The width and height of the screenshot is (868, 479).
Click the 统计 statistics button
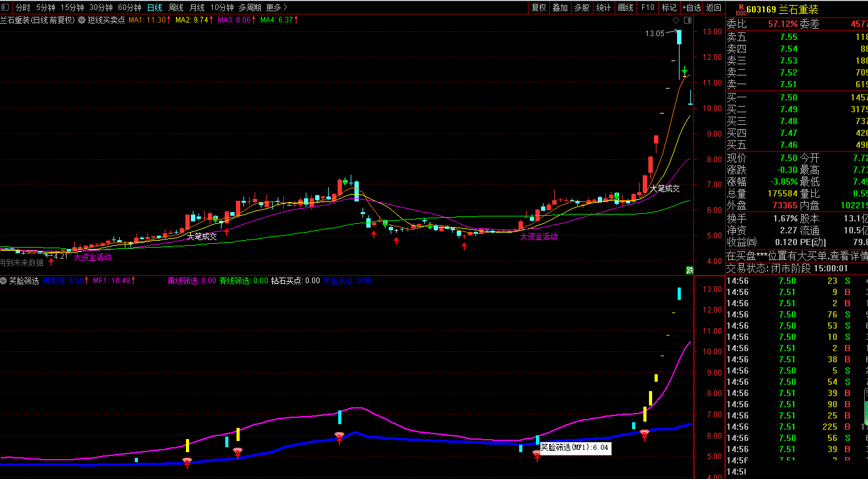(x=603, y=7)
